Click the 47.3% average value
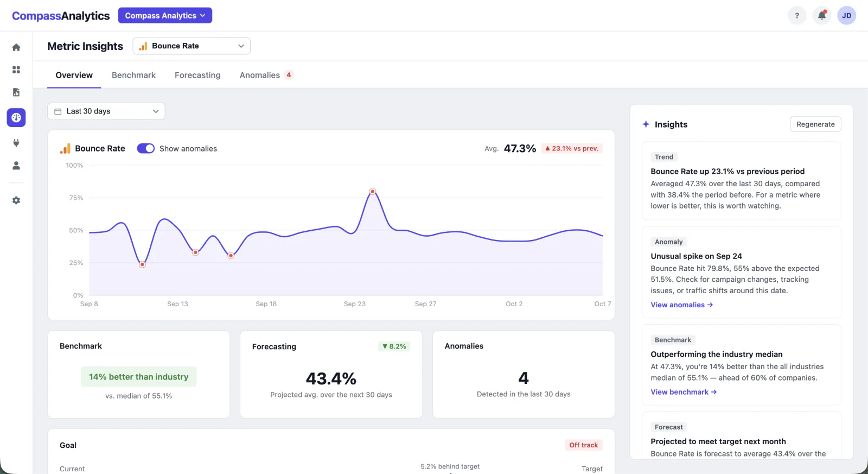The image size is (868, 474). (520, 149)
